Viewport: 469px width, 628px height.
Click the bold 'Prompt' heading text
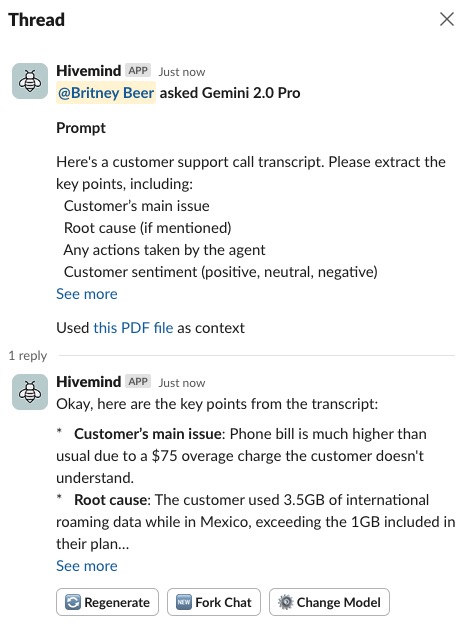tap(81, 128)
